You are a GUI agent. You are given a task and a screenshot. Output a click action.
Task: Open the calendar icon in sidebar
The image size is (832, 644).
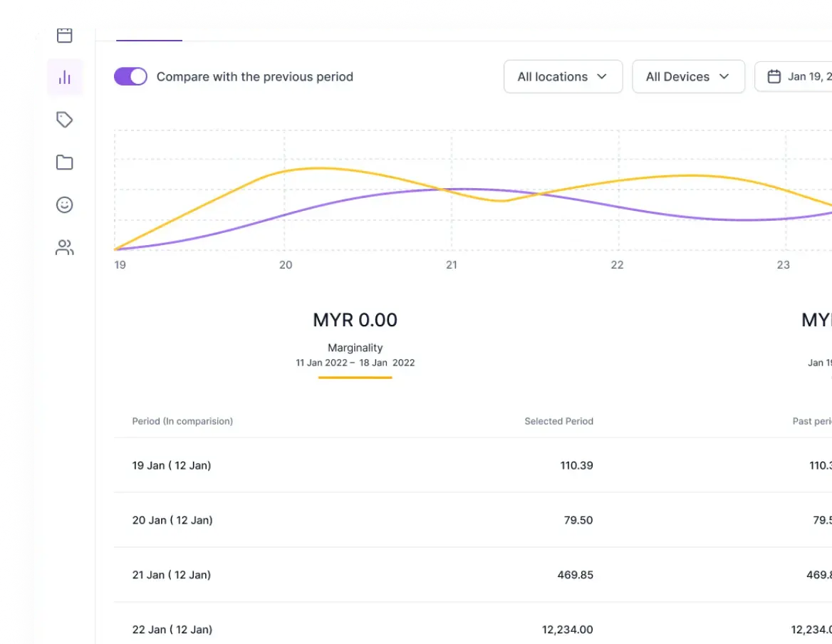coord(65,36)
